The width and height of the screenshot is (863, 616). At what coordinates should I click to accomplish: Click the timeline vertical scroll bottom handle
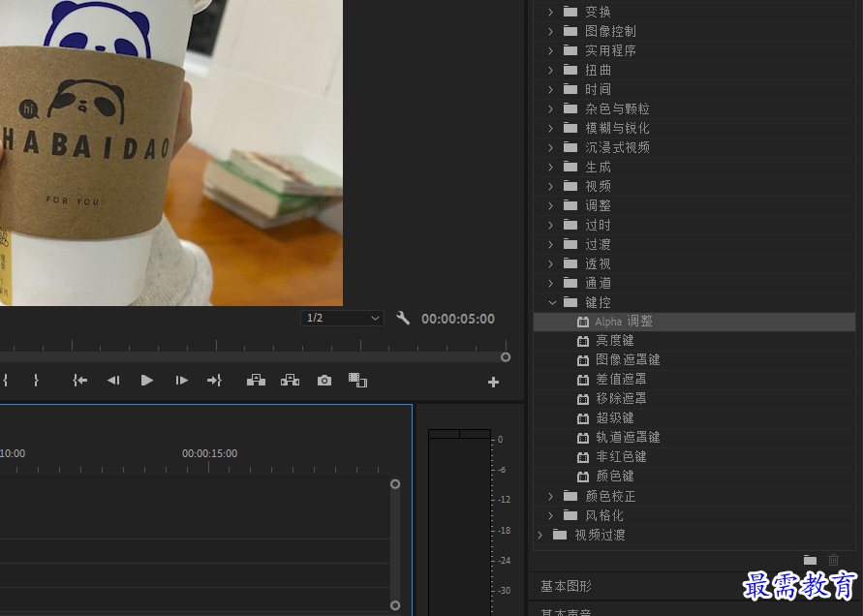tap(395, 605)
